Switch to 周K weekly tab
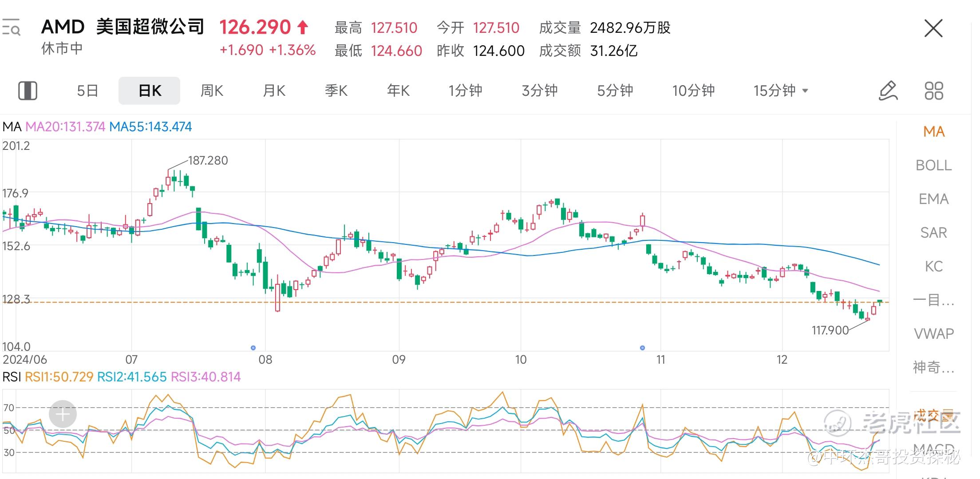This screenshot has width=980, height=479. coord(212,91)
